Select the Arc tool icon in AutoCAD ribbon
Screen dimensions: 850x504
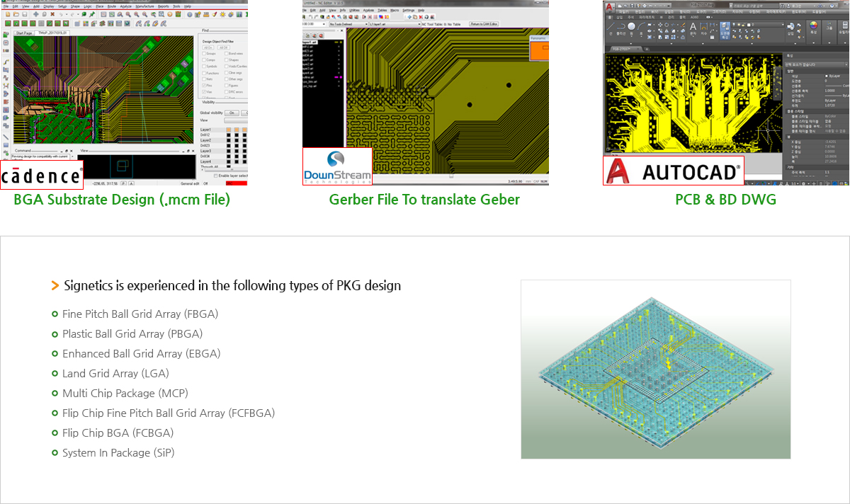pos(641,27)
